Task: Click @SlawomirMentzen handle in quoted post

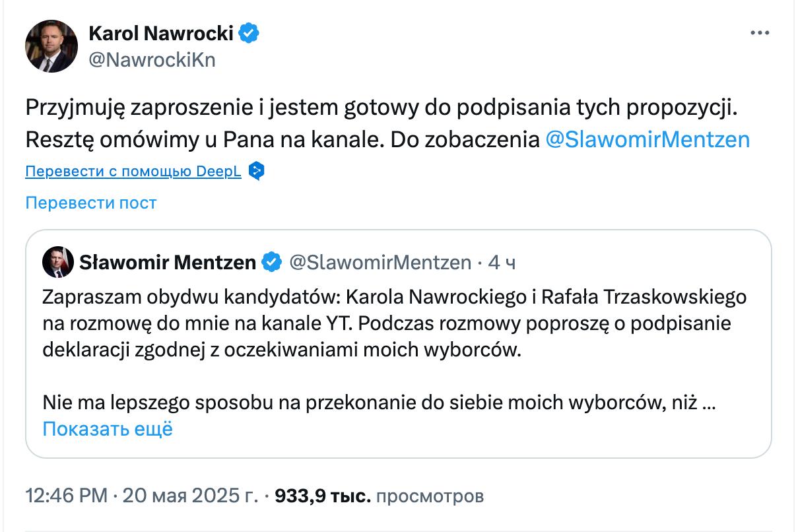Action: (x=380, y=263)
